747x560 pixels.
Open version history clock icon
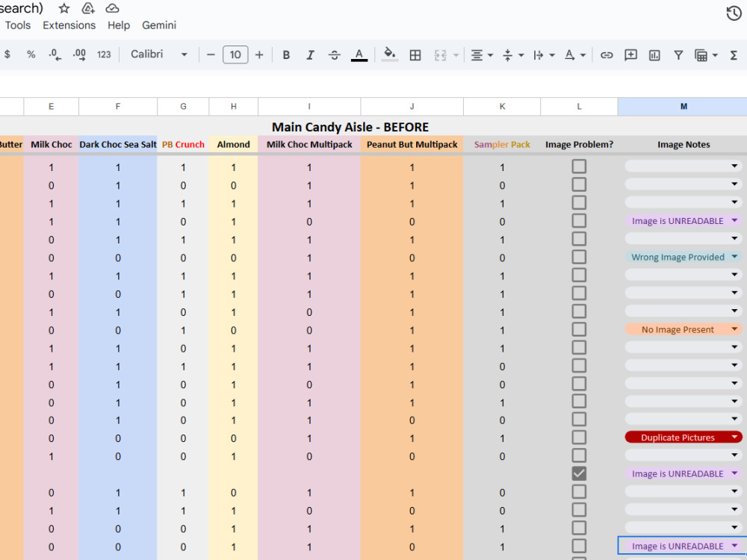tap(734, 13)
